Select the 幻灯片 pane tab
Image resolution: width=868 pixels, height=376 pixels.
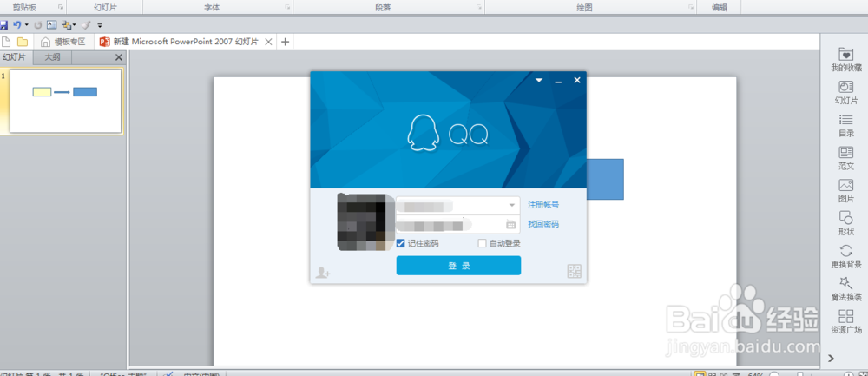(16, 57)
